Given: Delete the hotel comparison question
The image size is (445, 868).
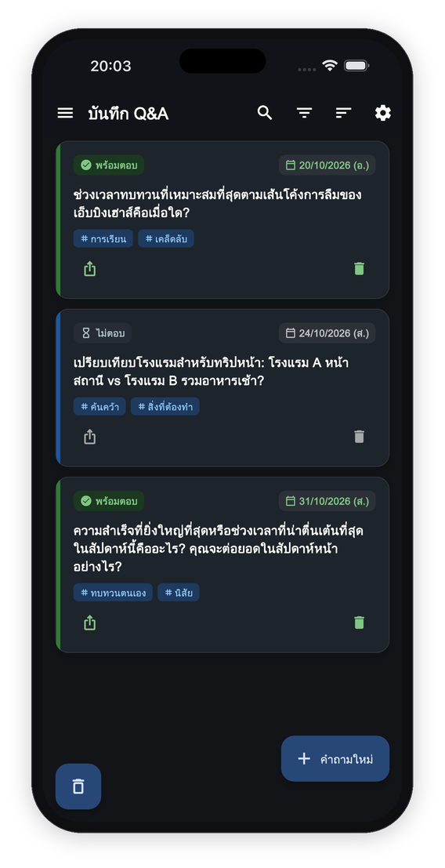Looking at the screenshot, I should click(360, 438).
